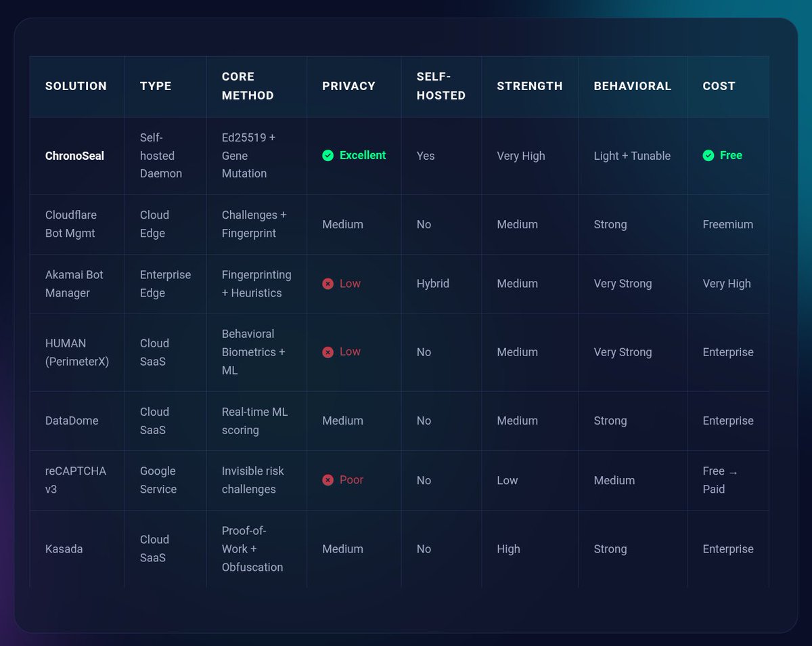This screenshot has width=812, height=646.
Task: Click No self-hosted in DataDome row
Action: pos(424,421)
